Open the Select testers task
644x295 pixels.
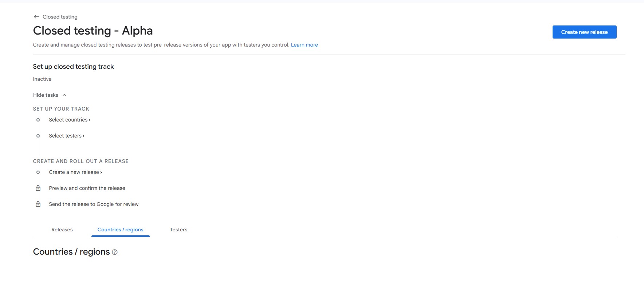[66, 136]
